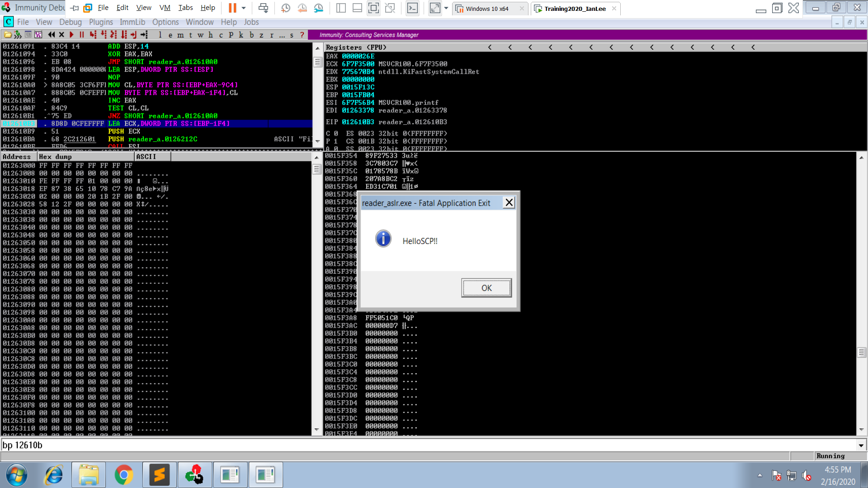Image resolution: width=868 pixels, height=488 pixels.
Task: Show CPU window with 'c' button
Action: point(221,35)
